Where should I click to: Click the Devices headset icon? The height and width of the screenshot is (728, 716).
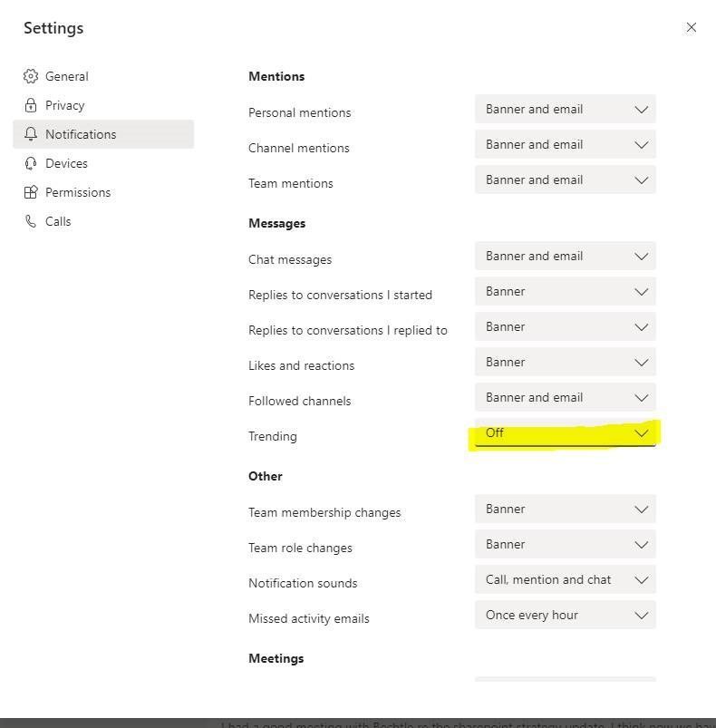pyautogui.click(x=31, y=163)
